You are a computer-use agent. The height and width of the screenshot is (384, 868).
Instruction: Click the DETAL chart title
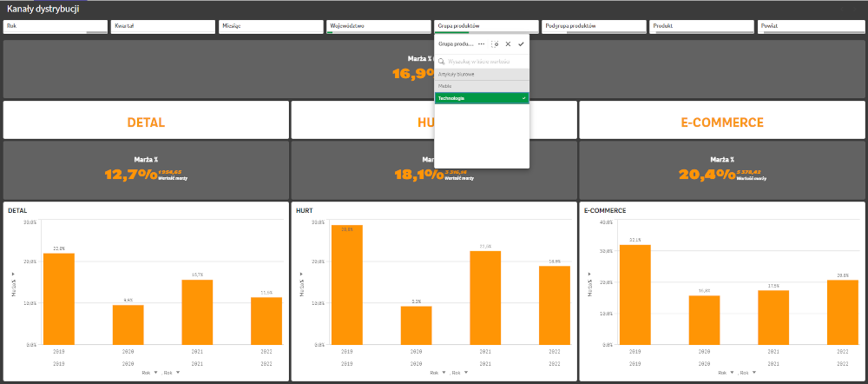[x=17, y=210]
